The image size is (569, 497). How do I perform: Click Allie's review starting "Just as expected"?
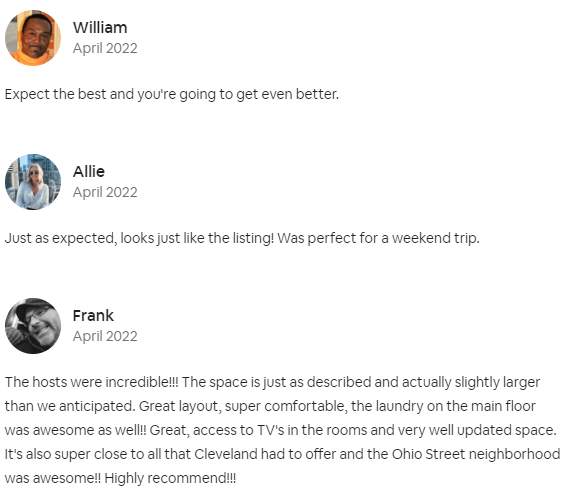(x=242, y=238)
